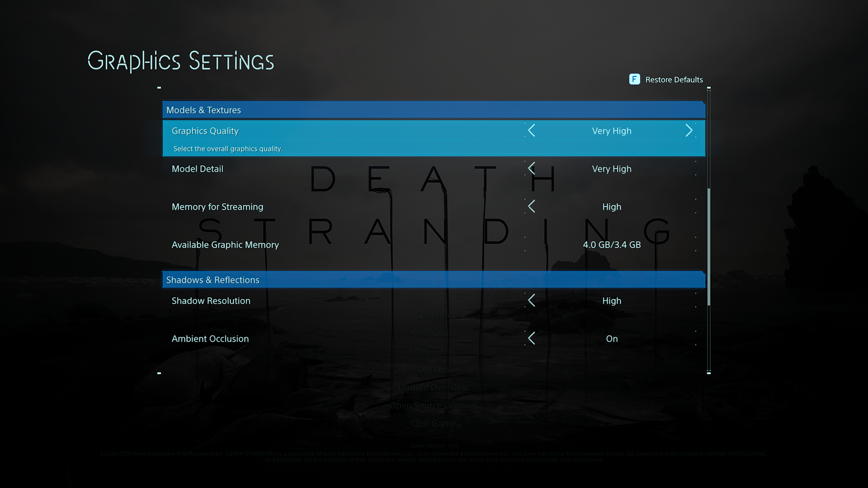Toggle Ambient Occlusion with left arrow
The image size is (868, 488).
tap(532, 338)
